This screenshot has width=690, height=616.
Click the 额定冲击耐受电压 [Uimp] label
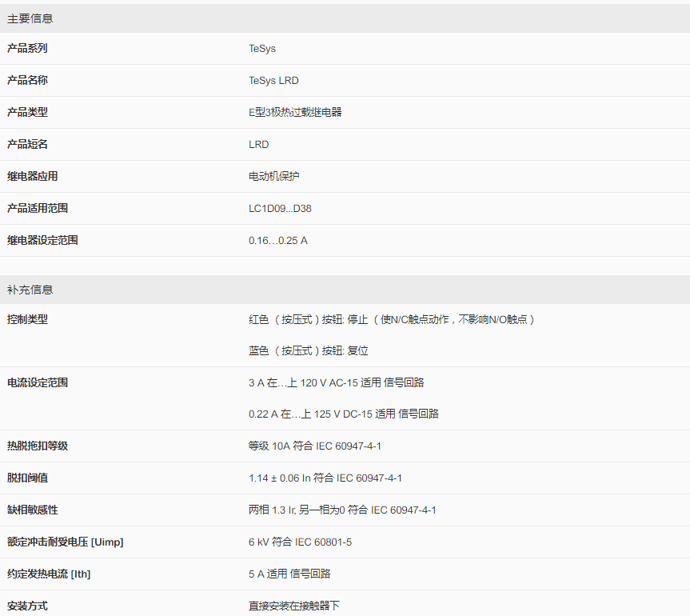[x=65, y=542]
